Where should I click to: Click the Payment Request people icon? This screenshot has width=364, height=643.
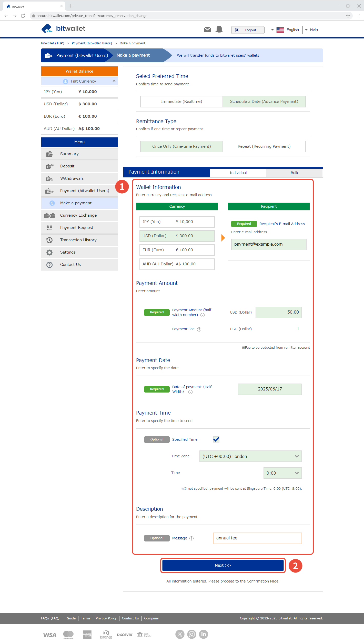click(49, 227)
